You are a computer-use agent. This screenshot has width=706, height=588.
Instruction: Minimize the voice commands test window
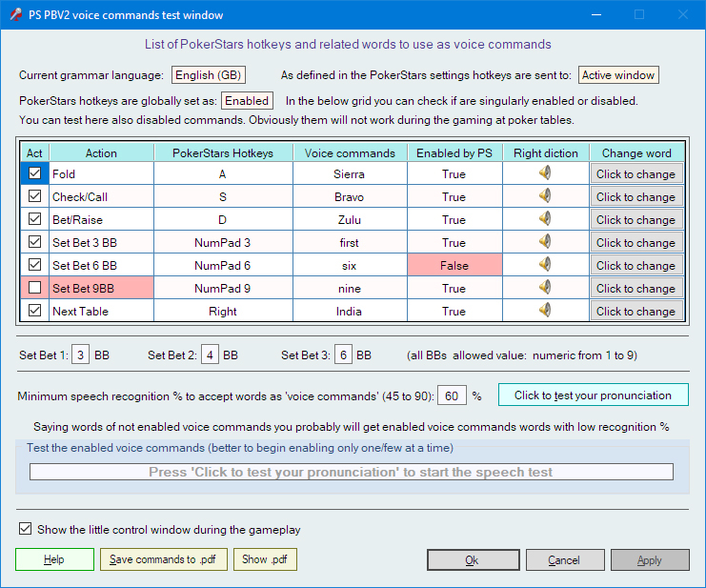(x=596, y=15)
